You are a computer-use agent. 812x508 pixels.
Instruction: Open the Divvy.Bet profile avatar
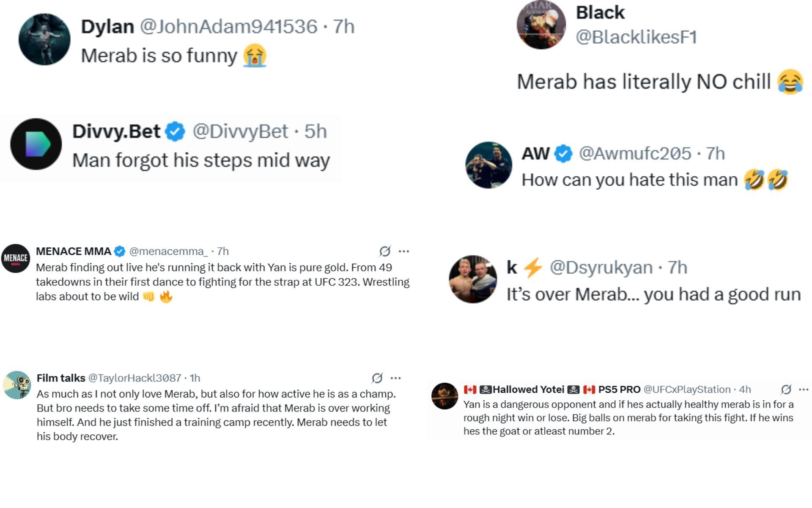[36, 144]
